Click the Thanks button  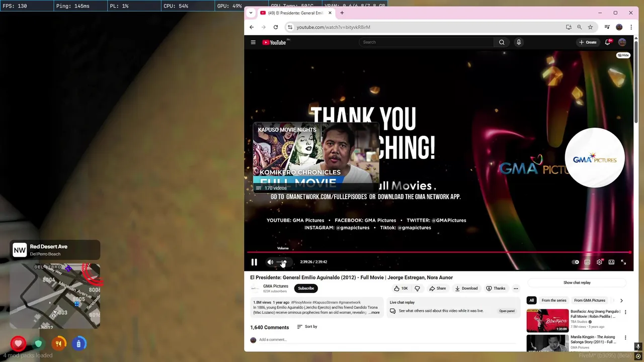coord(496,288)
